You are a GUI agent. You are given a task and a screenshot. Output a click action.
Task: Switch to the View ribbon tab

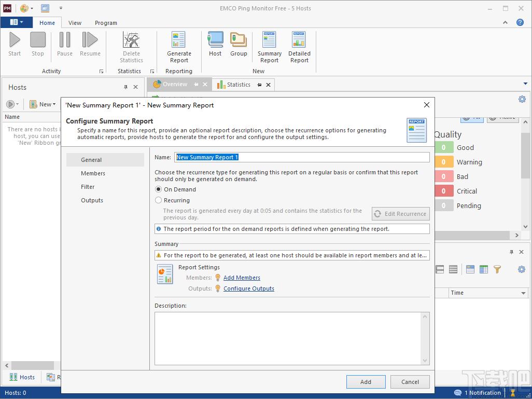pyautogui.click(x=75, y=23)
